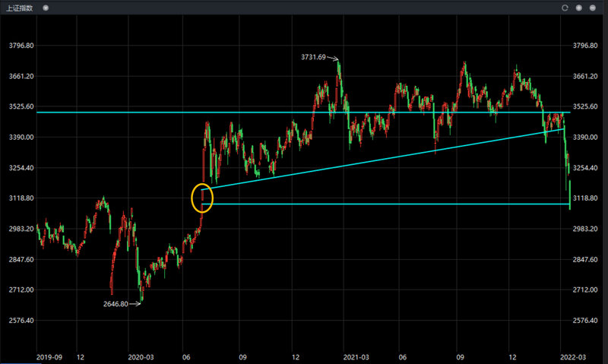Click the 2021-03 date on the time axis
Image resolution: width=608 pixels, height=364 pixels.
[x=355, y=356]
